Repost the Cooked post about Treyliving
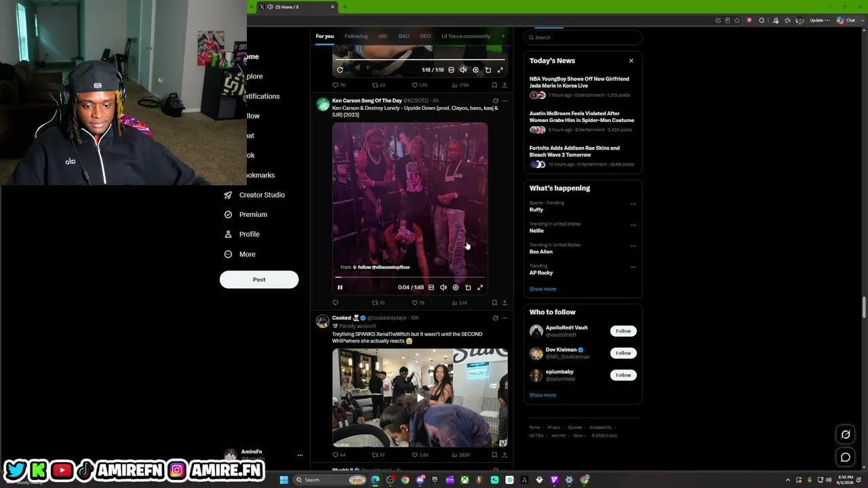Viewport: 868px width, 488px height. click(378, 455)
